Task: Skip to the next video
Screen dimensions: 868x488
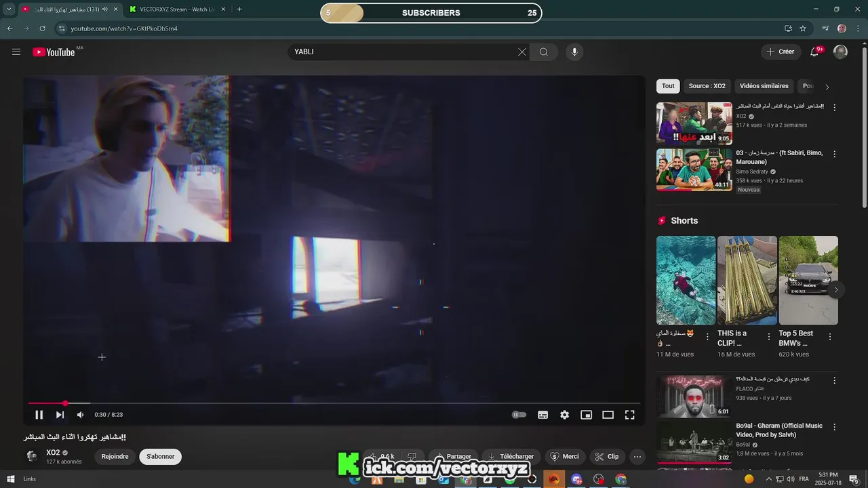Action: coord(60,415)
